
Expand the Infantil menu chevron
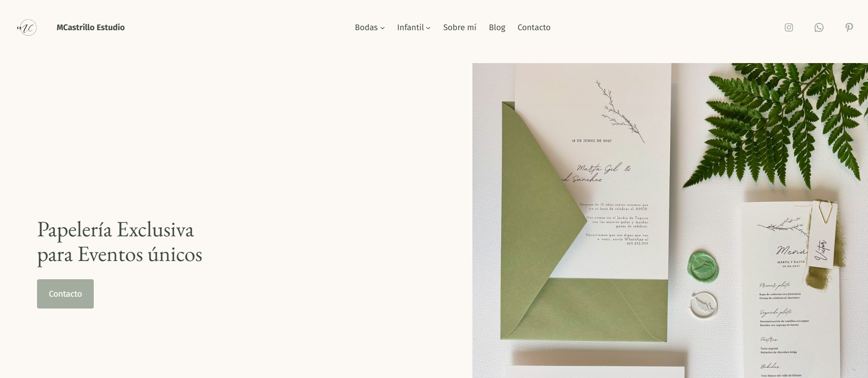pyautogui.click(x=428, y=28)
